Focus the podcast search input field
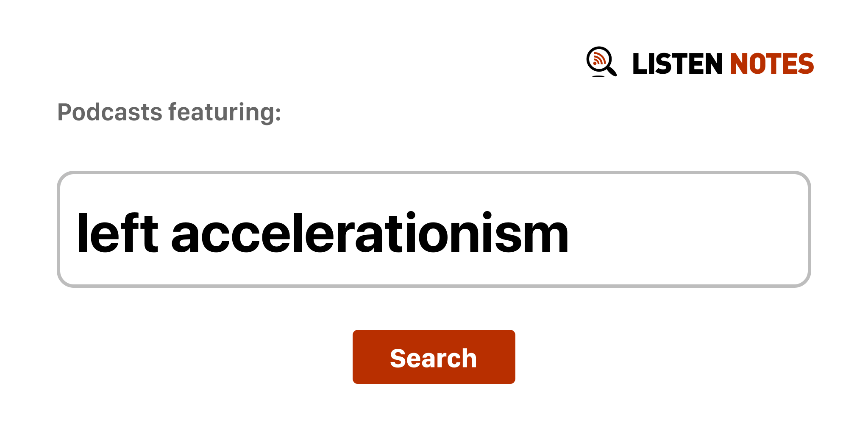Screen dimensions: 868x434 434,229
